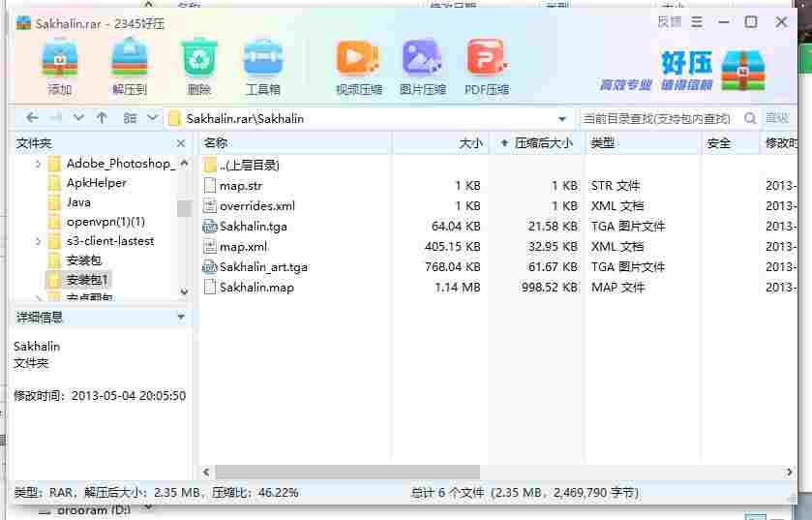812x520 pixels.
Task: Click the back navigation arrow
Action: pyautogui.click(x=32, y=118)
